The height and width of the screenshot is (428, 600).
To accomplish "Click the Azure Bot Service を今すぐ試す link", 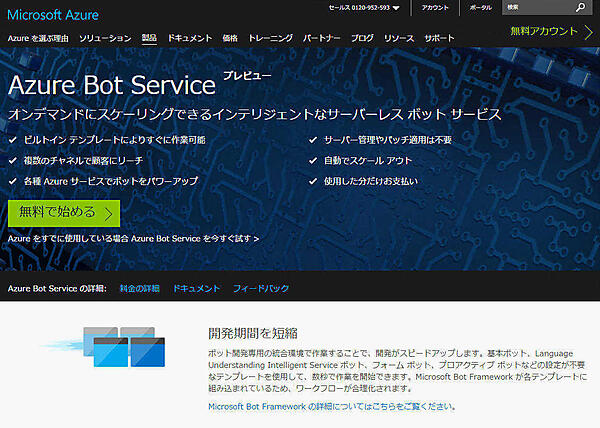I will click(x=195, y=239).
